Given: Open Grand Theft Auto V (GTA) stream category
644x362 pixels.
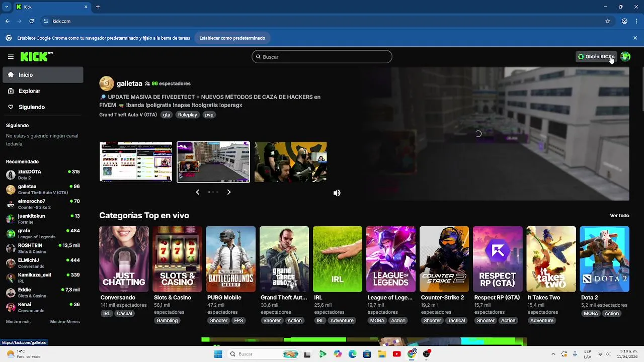Looking at the screenshot, I should tap(128, 115).
